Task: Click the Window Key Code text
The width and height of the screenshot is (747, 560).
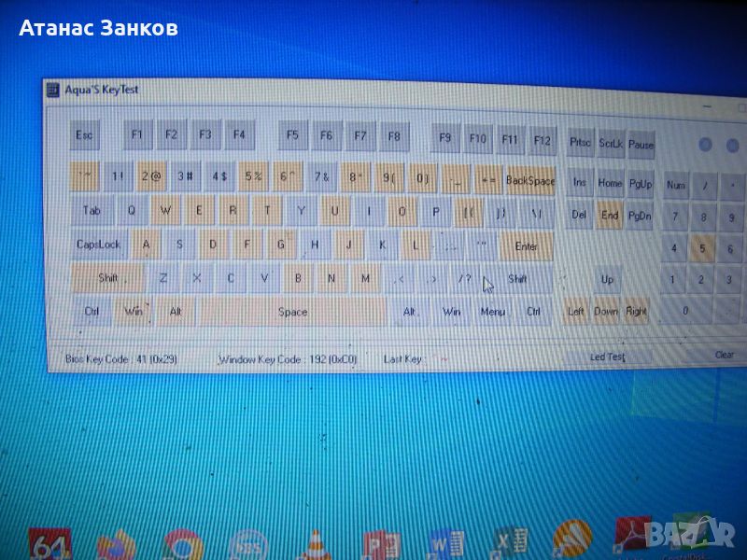Action: (288, 359)
